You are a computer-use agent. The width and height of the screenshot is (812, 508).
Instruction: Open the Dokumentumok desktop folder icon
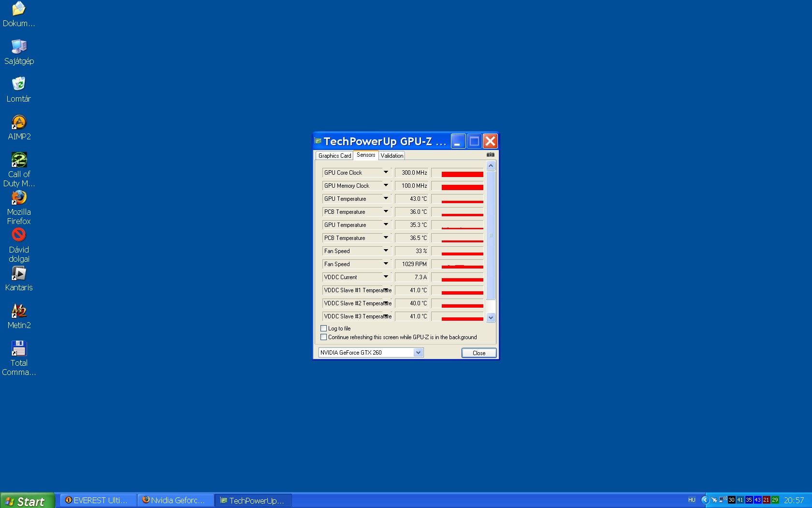18,15
